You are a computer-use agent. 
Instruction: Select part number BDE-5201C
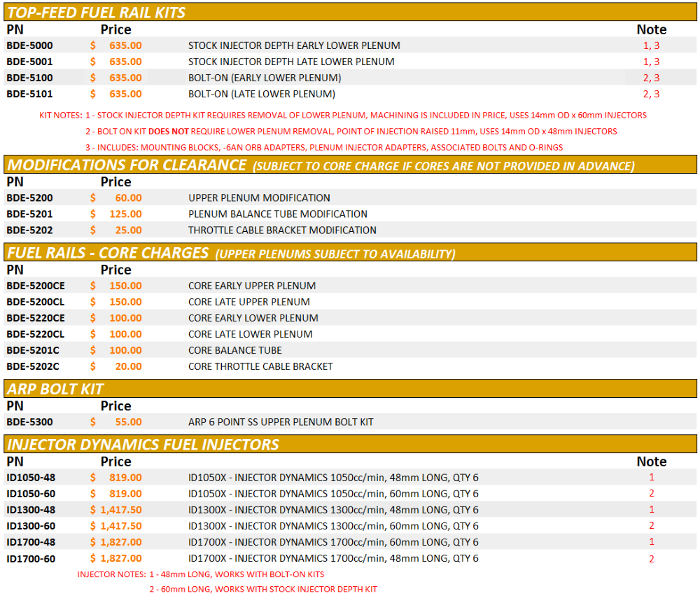33,350
